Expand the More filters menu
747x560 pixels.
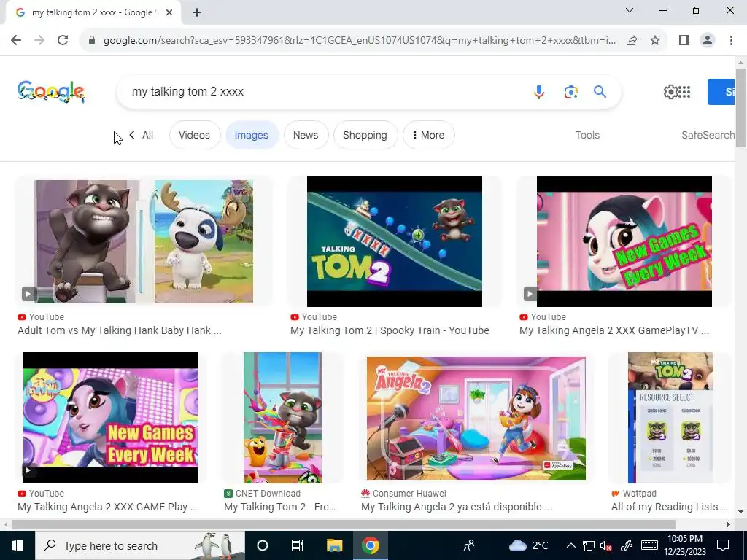428,135
